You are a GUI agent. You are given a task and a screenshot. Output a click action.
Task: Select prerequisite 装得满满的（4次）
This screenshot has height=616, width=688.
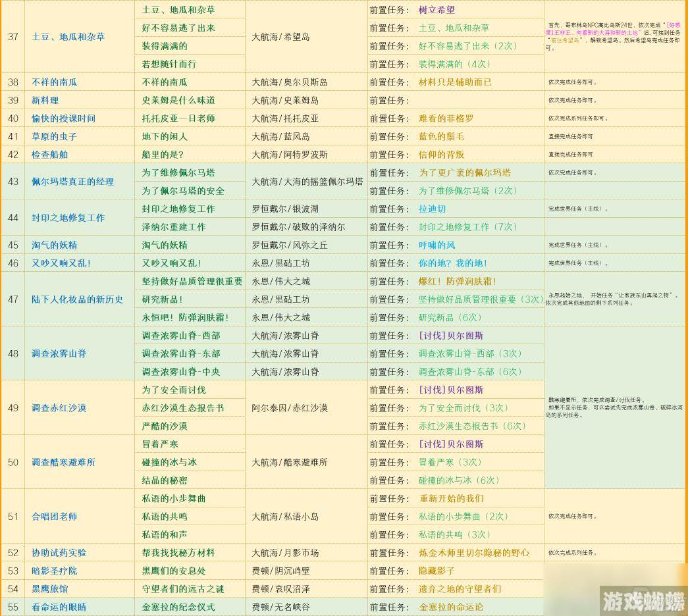(454, 64)
